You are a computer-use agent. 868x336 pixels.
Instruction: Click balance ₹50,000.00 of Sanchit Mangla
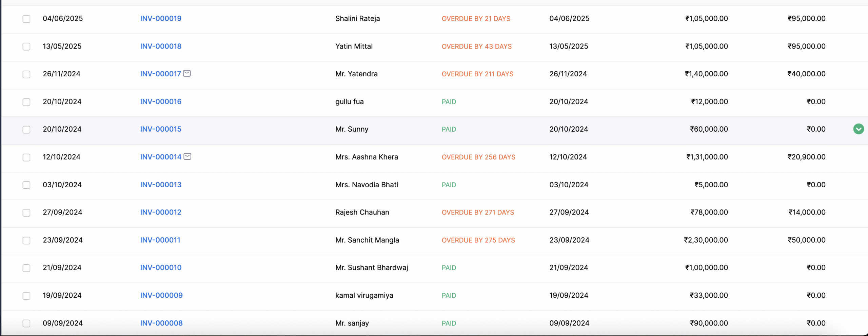(x=806, y=240)
